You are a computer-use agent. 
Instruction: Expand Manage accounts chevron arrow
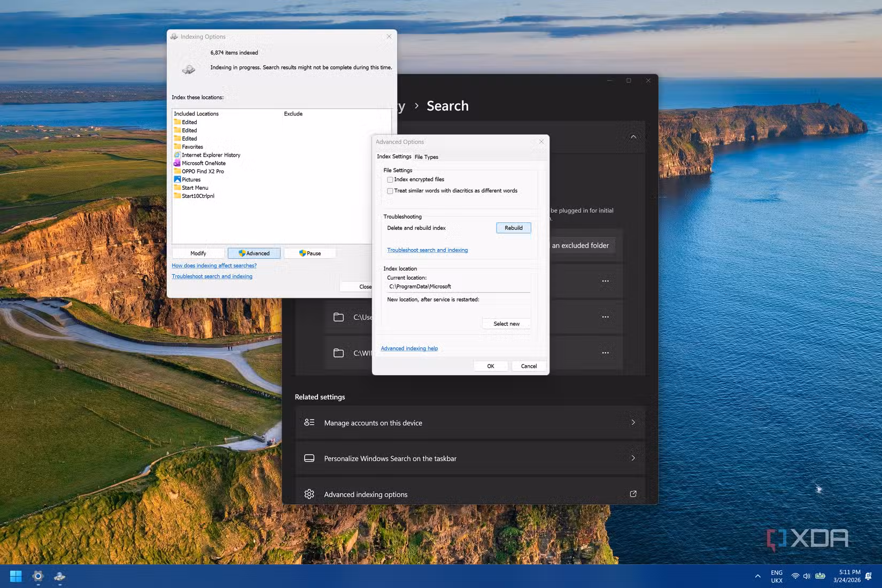pyautogui.click(x=633, y=422)
